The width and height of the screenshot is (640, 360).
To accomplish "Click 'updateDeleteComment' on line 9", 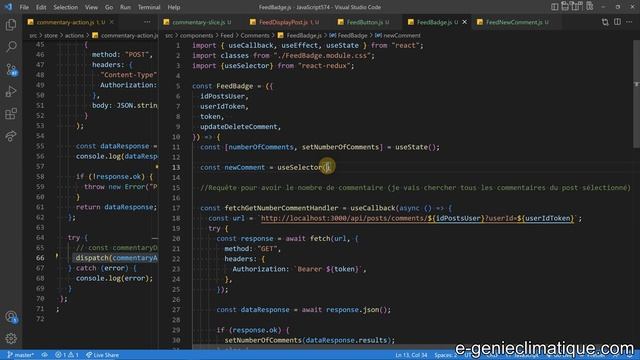I will point(239,127).
